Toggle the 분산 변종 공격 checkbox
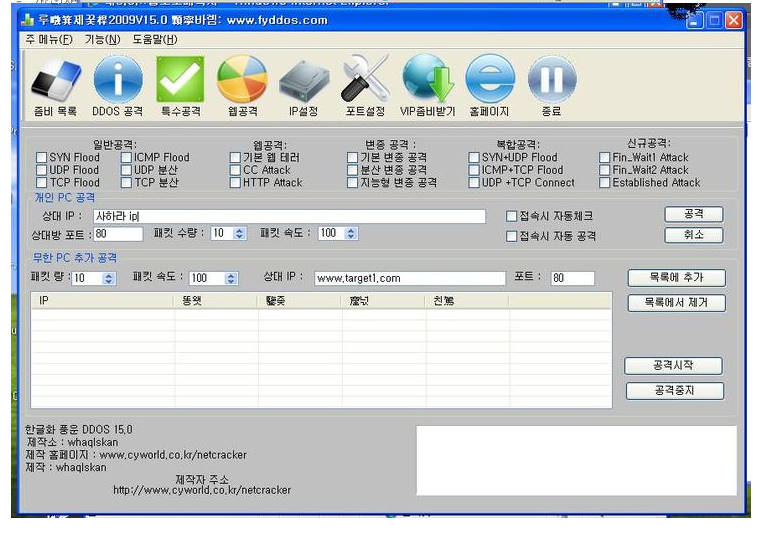The width and height of the screenshot is (758, 535). click(x=352, y=170)
